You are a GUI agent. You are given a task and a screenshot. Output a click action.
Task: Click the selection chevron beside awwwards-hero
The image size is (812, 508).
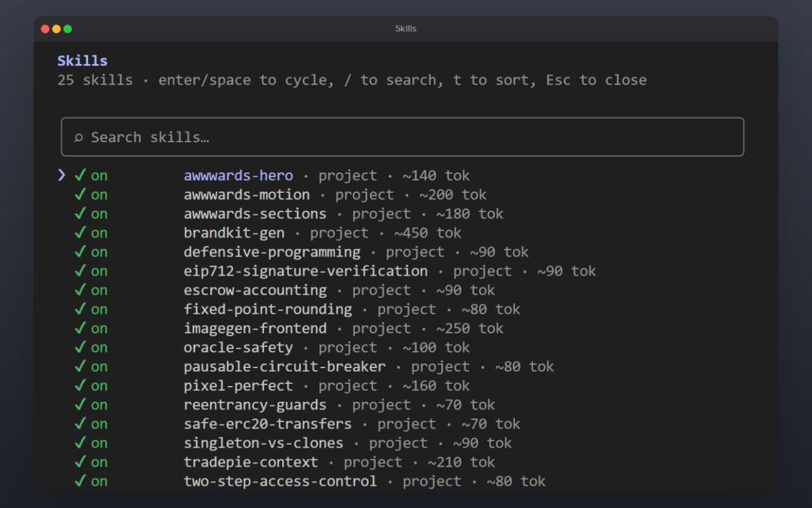point(62,175)
